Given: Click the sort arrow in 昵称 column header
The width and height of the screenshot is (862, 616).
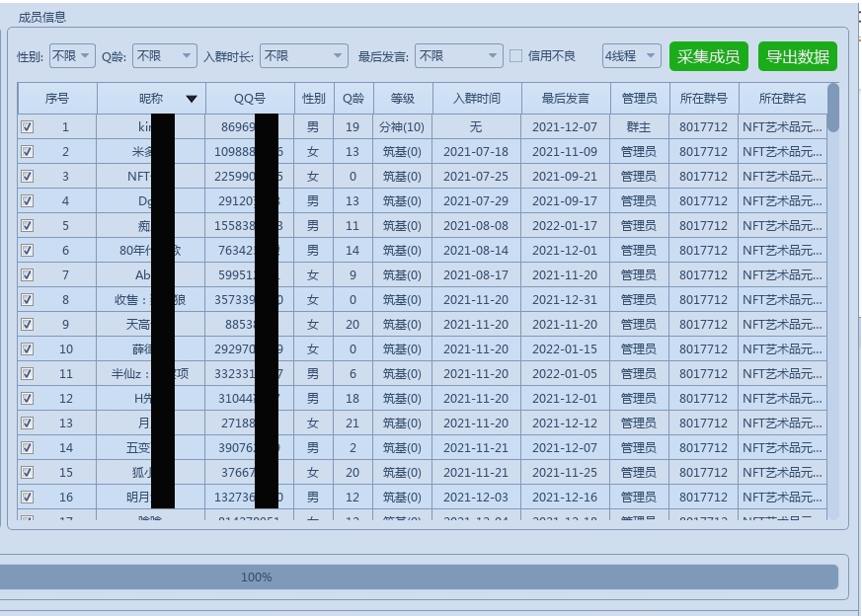Looking at the screenshot, I should 191,99.
